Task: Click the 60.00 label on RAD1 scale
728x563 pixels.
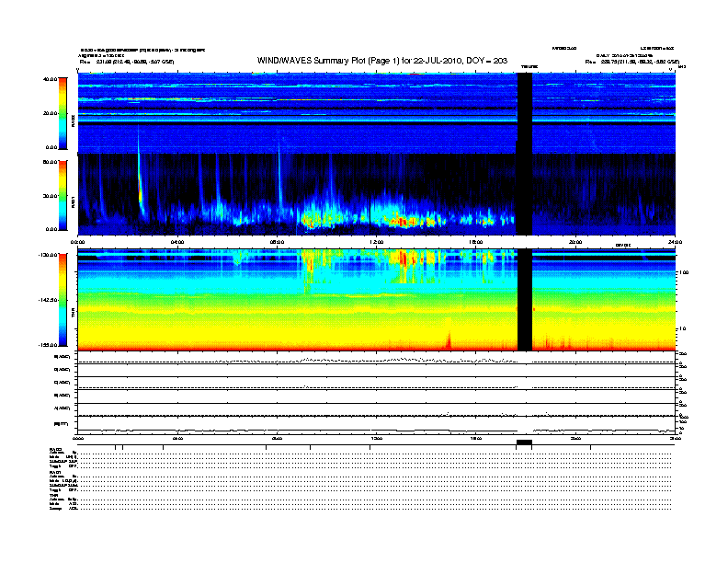Action: click(x=50, y=162)
